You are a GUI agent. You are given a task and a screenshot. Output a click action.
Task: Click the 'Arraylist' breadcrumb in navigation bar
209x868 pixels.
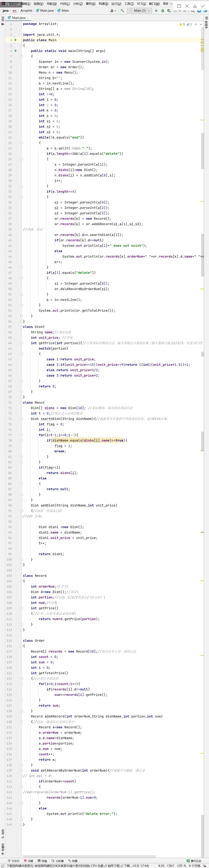pyautogui.click(x=26, y=11)
